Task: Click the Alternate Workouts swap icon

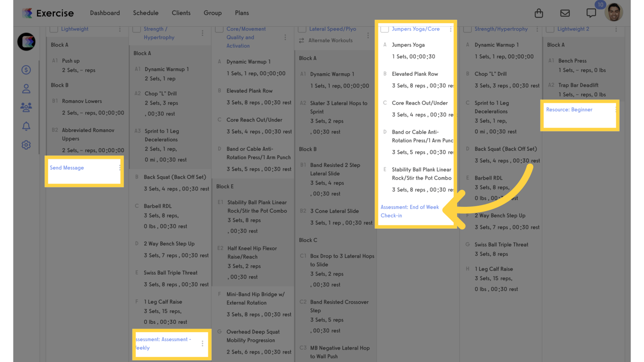Action: click(x=302, y=41)
